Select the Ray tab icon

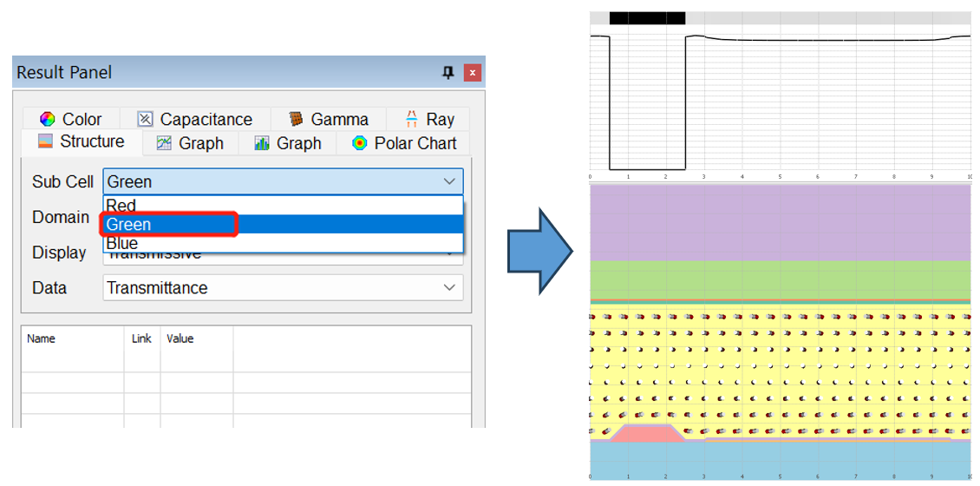[x=412, y=120]
